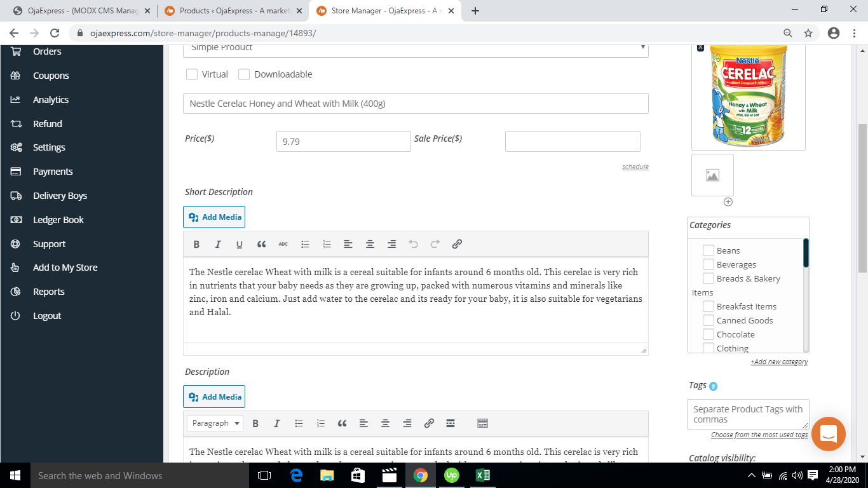The width and height of the screenshot is (868, 488).
Task: Click the +Add new category link
Action: coord(779,362)
